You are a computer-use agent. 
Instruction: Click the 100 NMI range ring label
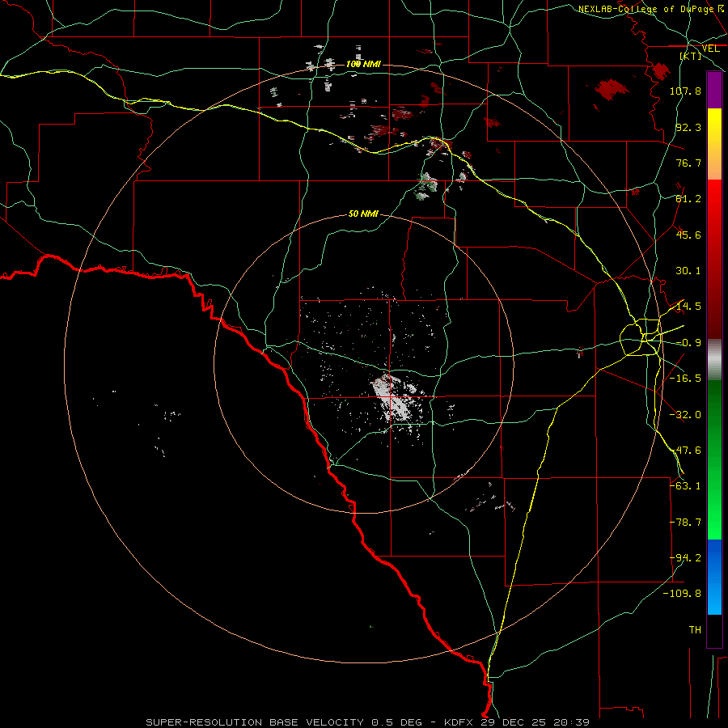click(x=363, y=64)
